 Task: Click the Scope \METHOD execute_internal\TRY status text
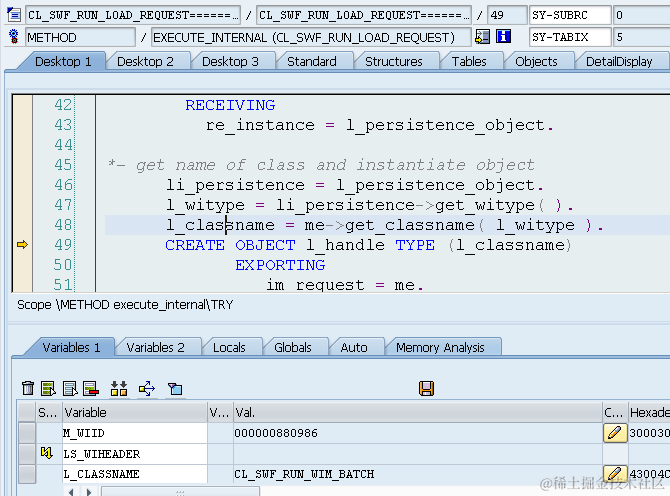125,305
